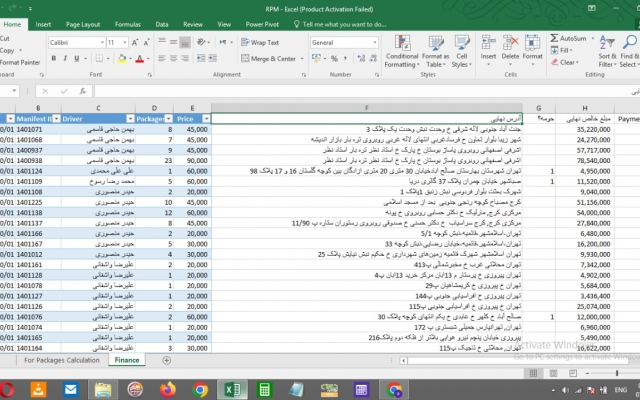Open Driver column filter dropdown
Viewport: 640px width, 400px height.
pyautogui.click(x=130, y=119)
